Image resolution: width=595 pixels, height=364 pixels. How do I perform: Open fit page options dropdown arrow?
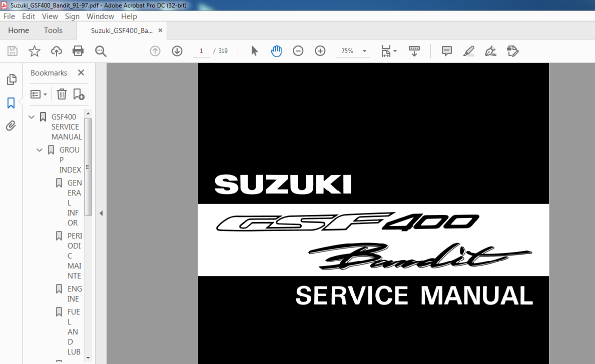(395, 51)
